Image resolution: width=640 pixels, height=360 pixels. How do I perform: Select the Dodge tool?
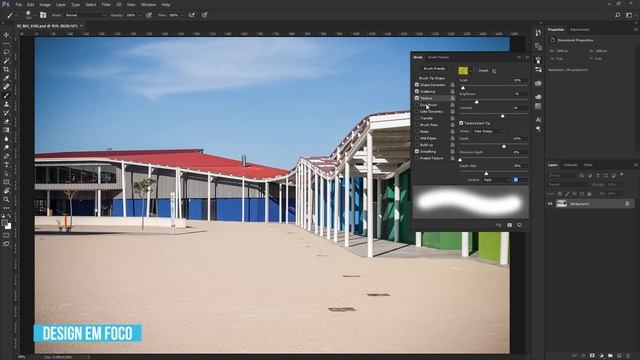tap(6, 147)
